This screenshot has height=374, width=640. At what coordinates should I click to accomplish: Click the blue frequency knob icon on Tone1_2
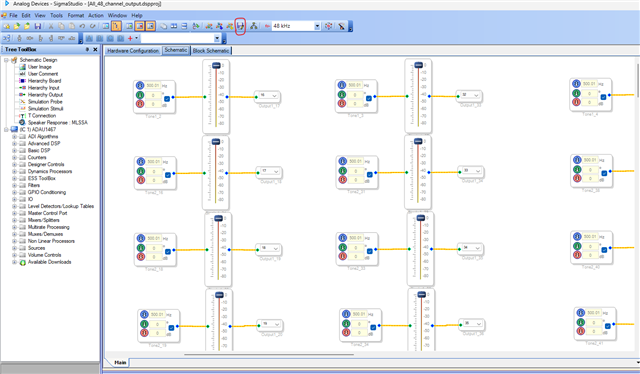click(140, 85)
